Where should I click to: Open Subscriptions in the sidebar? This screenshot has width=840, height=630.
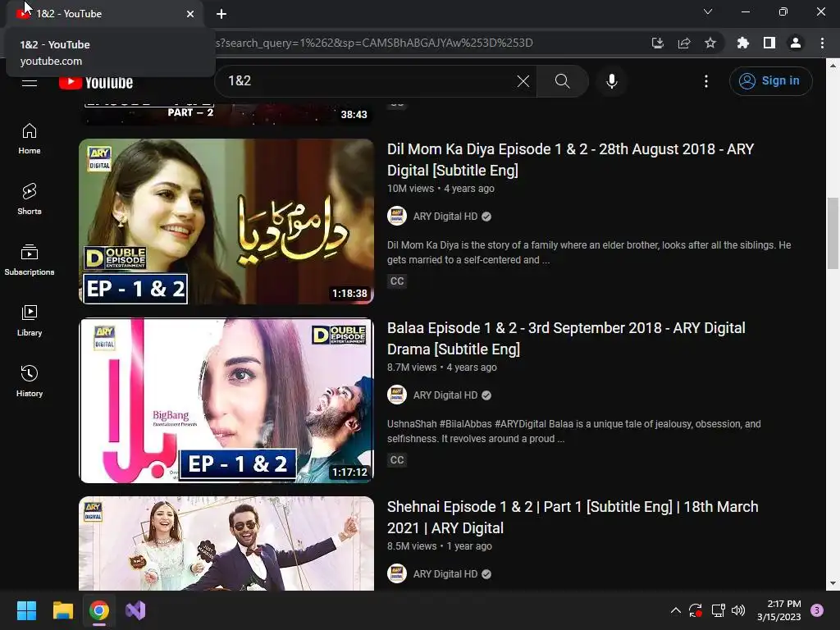click(x=29, y=260)
